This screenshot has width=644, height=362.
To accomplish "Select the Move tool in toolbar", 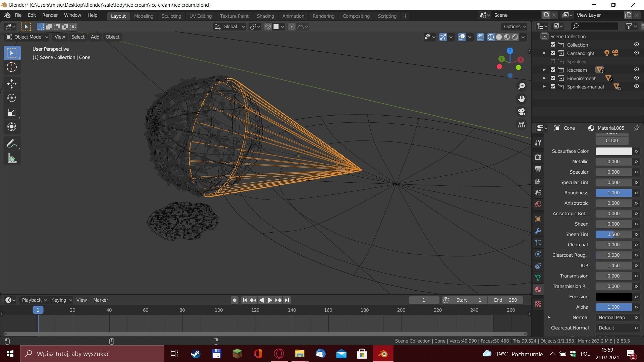I will point(12,83).
